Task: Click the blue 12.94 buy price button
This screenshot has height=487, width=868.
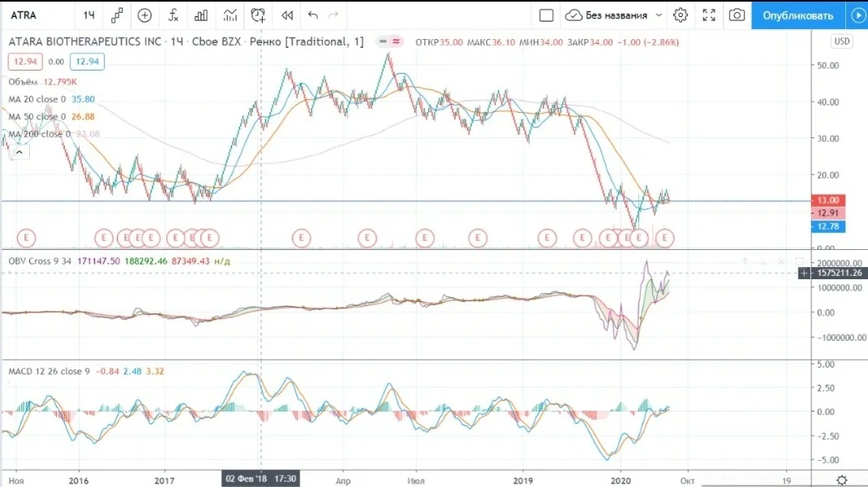Action: pyautogui.click(x=87, y=62)
